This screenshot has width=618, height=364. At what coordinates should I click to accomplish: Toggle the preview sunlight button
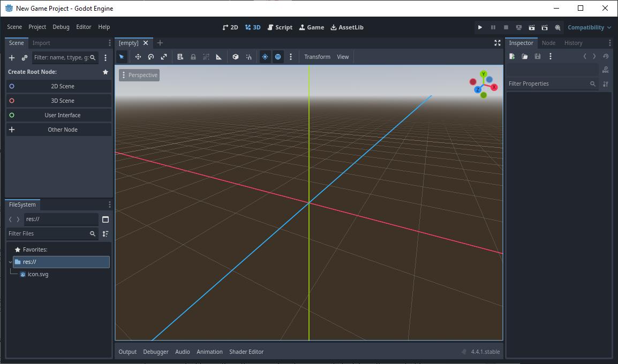[265, 57]
